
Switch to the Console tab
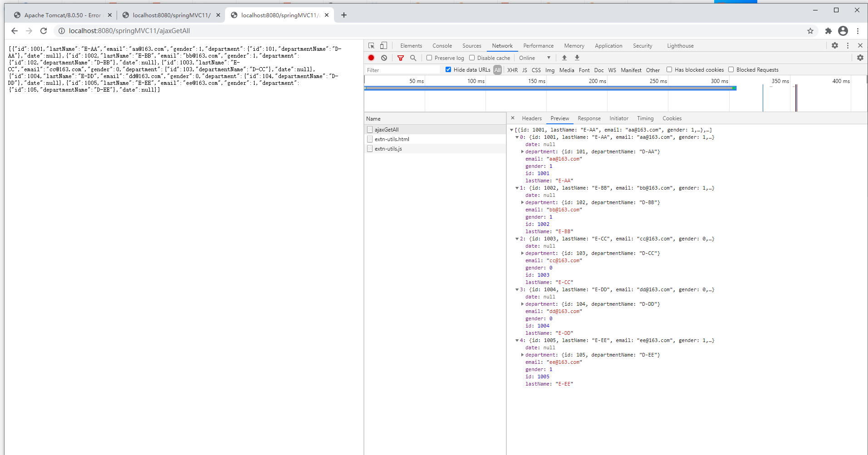tap(442, 46)
